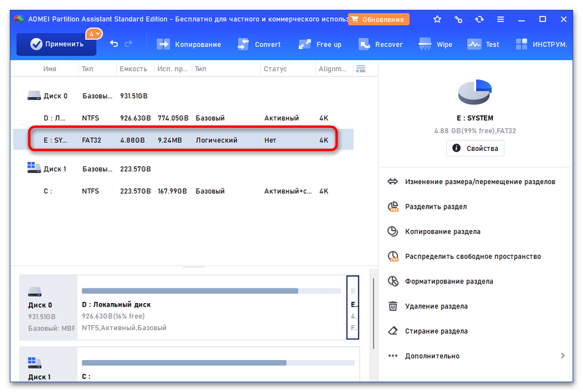Image resolution: width=583 pixels, height=392 pixels.
Task: Choose Удаление раздела option
Action: coord(436,306)
